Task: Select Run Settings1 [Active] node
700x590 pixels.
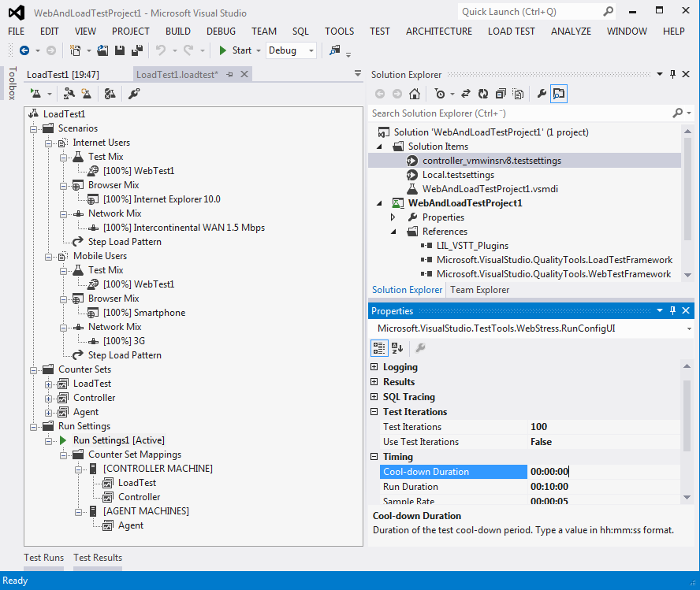Action: tap(119, 440)
